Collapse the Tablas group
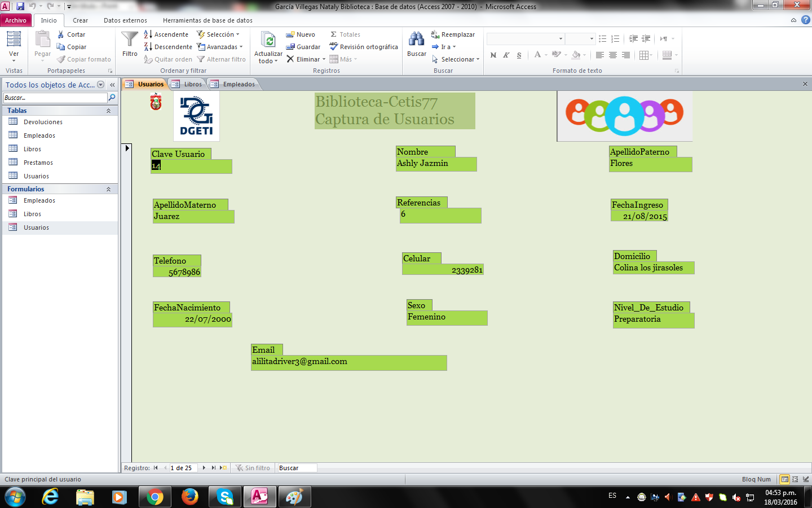This screenshot has width=812, height=508. 108,111
